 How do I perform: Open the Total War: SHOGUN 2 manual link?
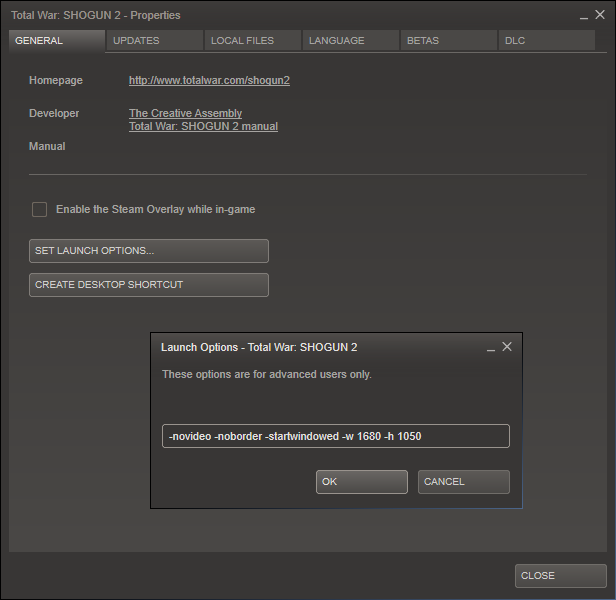tap(204, 126)
